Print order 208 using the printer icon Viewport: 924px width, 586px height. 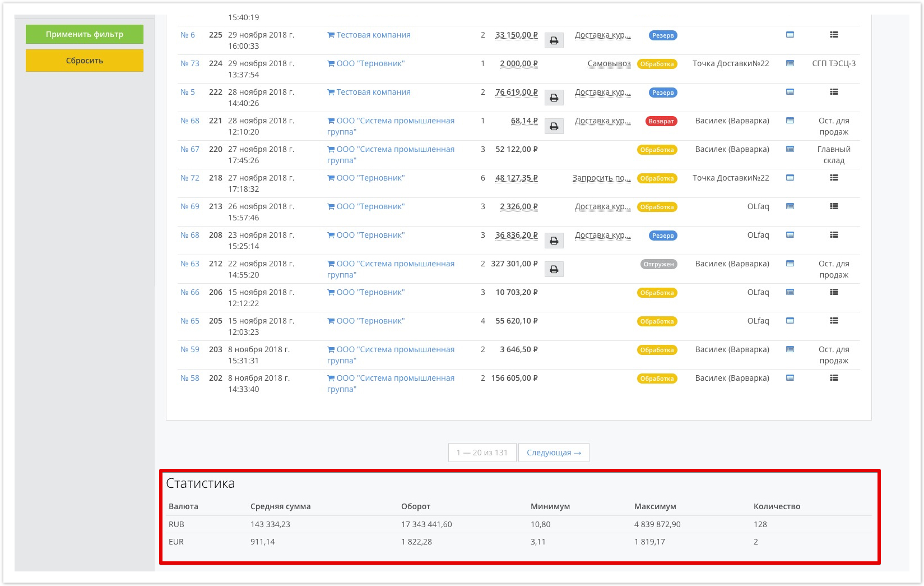click(x=554, y=241)
